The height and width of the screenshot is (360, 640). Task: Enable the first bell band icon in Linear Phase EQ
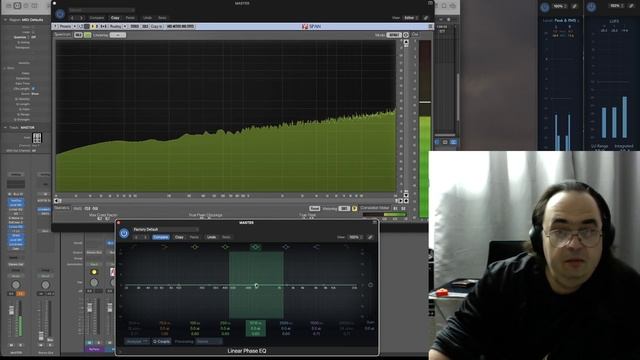[195, 247]
